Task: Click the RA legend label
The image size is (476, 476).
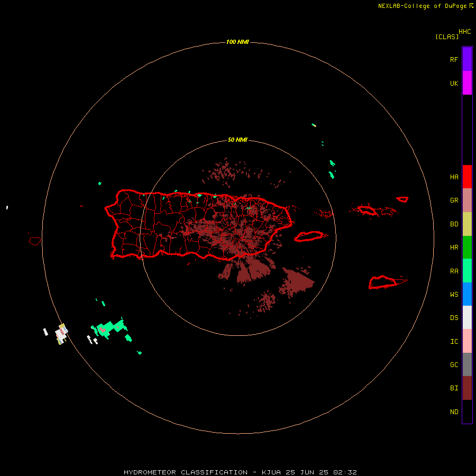Action: 454,271
